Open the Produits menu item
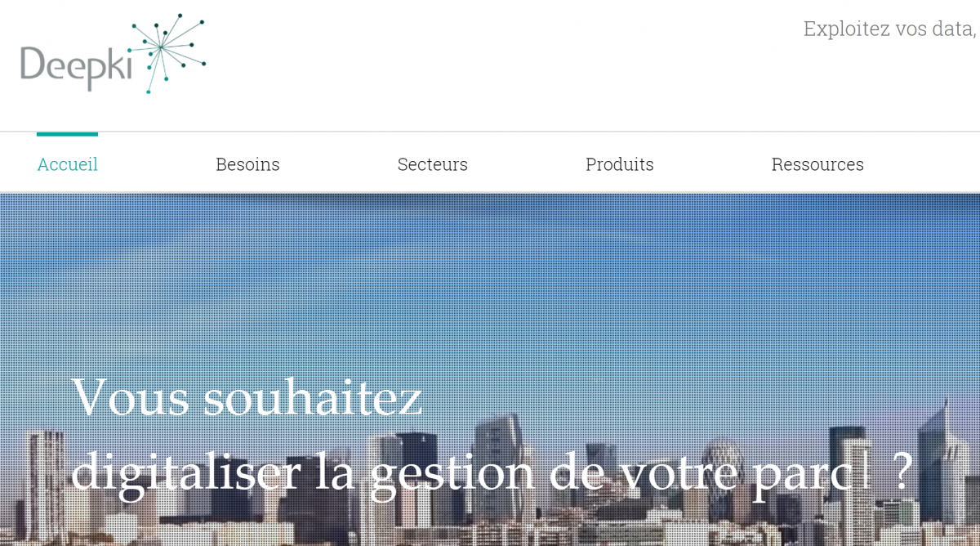 coord(620,164)
